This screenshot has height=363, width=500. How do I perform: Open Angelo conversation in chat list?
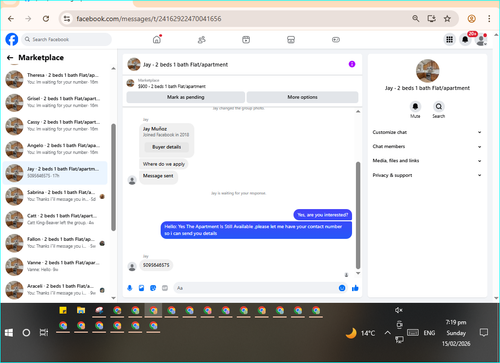tap(55, 149)
